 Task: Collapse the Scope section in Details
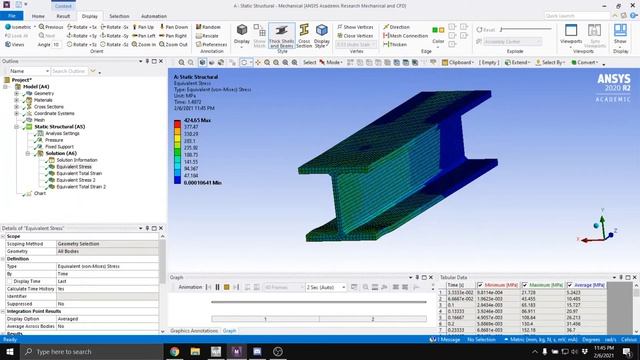coord(3,236)
